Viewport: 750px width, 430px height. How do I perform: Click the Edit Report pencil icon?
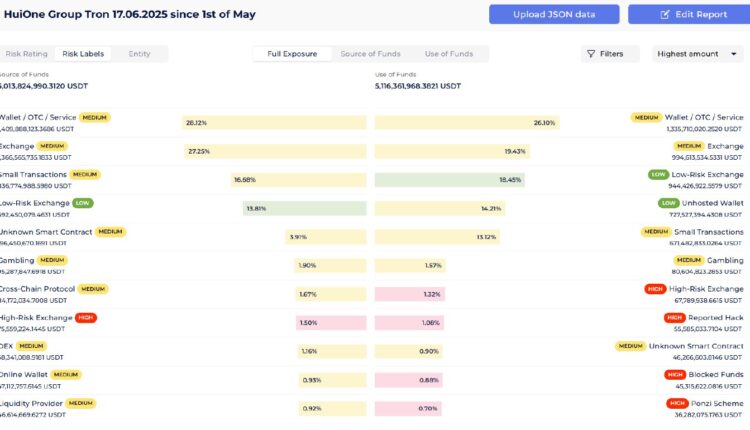[664, 14]
